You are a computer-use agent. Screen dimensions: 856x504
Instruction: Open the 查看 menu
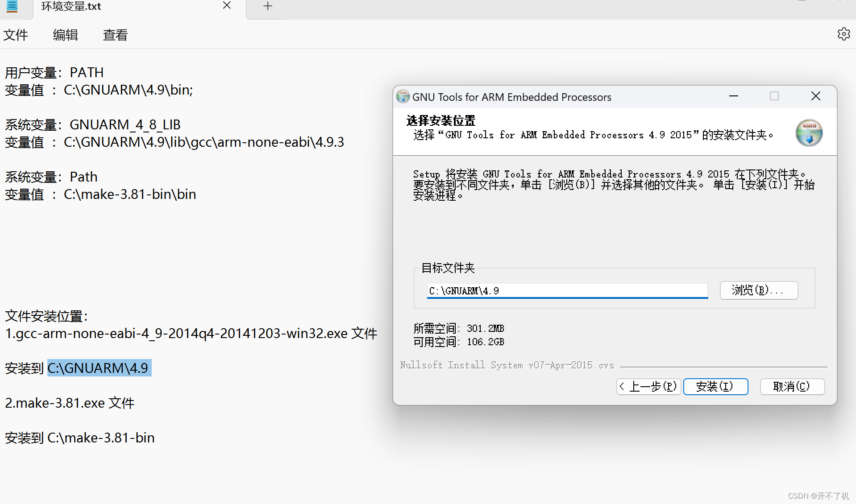pos(115,35)
